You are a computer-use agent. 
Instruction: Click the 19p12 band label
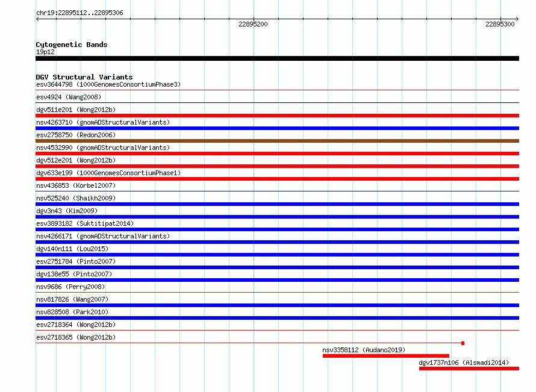pos(45,52)
